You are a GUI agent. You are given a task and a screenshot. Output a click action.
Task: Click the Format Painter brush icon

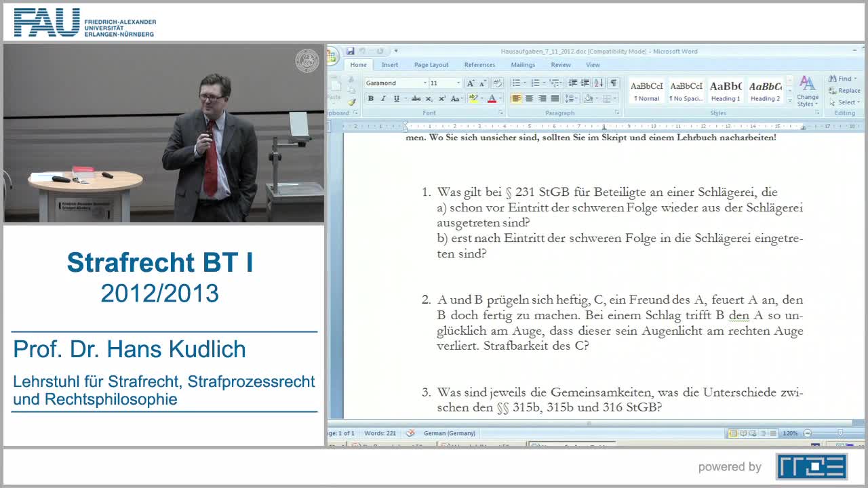[353, 102]
